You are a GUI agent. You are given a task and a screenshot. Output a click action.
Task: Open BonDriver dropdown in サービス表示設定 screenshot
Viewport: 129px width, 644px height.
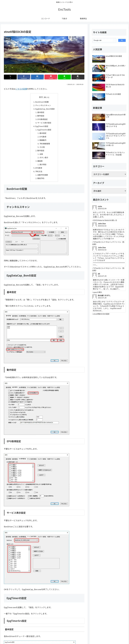tap(26, 540)
